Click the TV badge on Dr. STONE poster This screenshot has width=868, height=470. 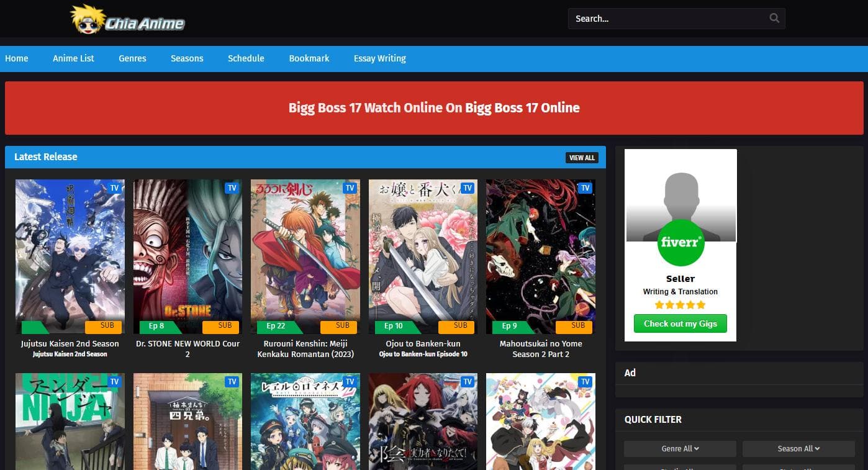(232, 188)
